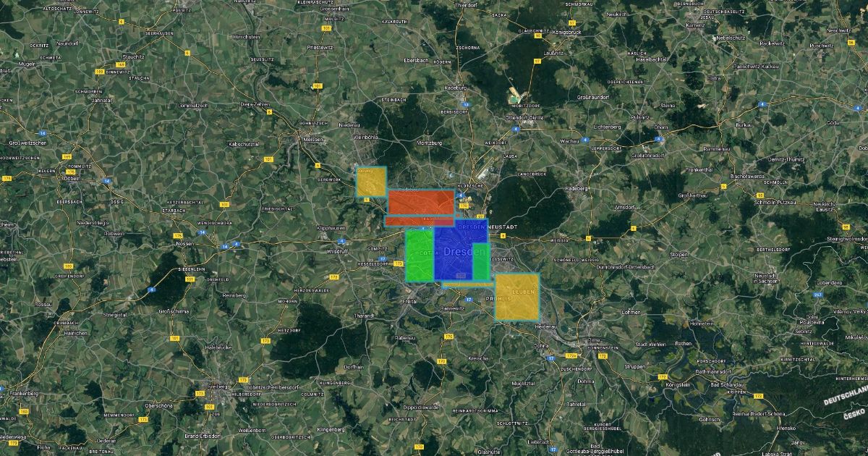
Task: Select the large red Radebeul overlay rectangle
Action: 421,200
